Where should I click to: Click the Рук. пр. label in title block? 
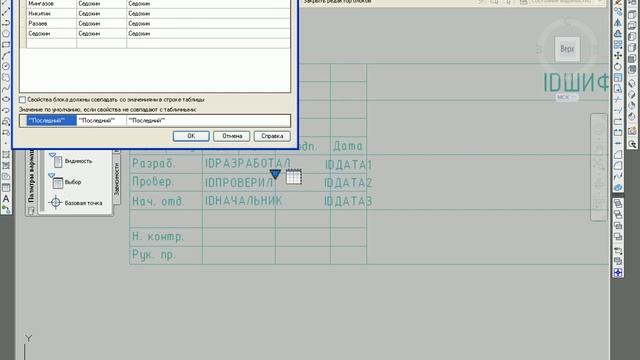153,255
